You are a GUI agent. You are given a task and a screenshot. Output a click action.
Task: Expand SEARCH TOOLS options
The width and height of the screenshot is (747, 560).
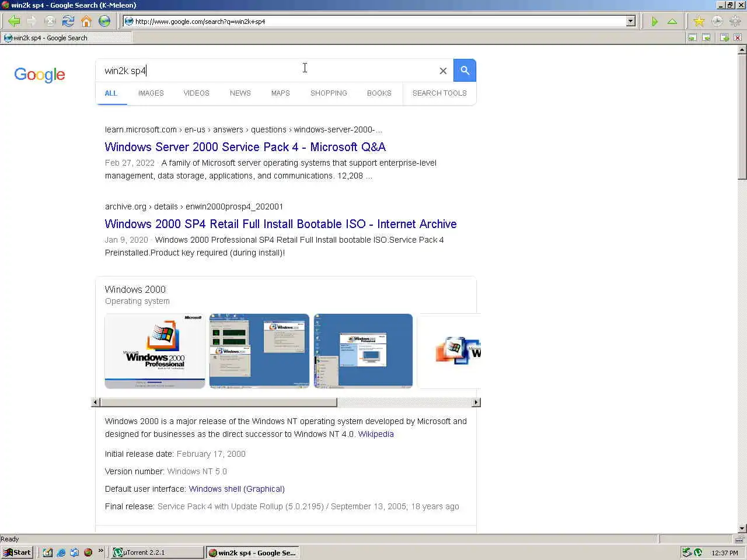point(439,93)
